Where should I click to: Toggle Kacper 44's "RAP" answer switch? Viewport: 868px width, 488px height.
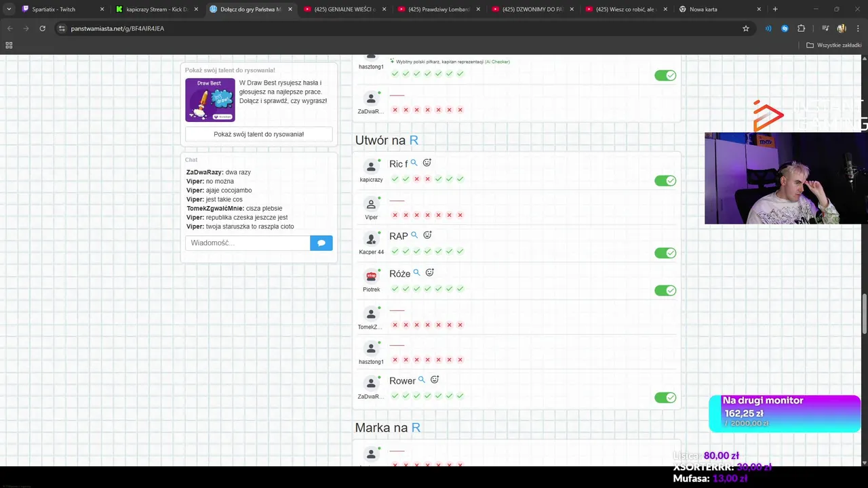pyautogui.click(x=665, y=253)
